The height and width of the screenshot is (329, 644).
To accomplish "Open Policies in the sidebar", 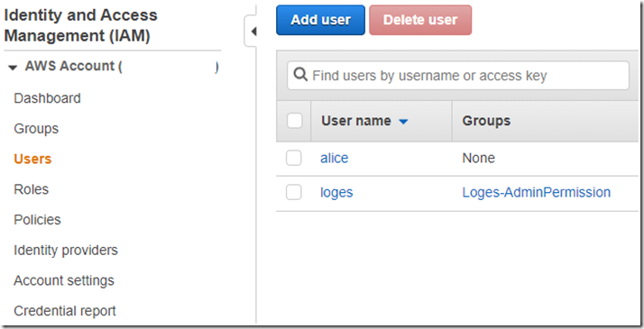I will (x=37, y=220).
